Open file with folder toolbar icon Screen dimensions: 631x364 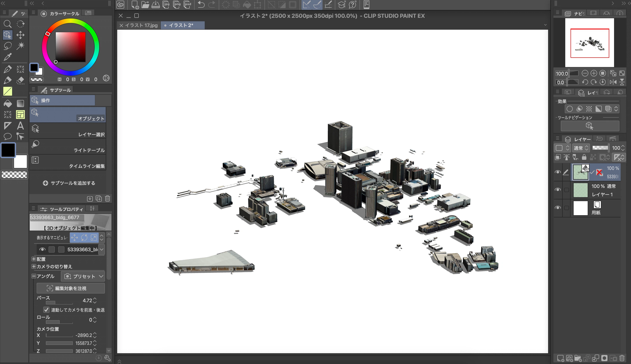point(145,4)
